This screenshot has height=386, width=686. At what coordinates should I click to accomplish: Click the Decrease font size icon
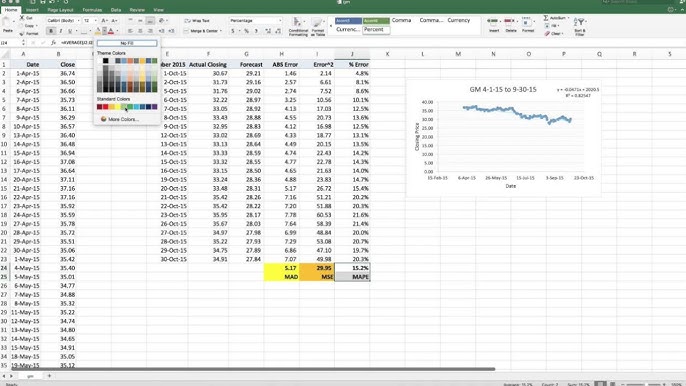[114, 21]
